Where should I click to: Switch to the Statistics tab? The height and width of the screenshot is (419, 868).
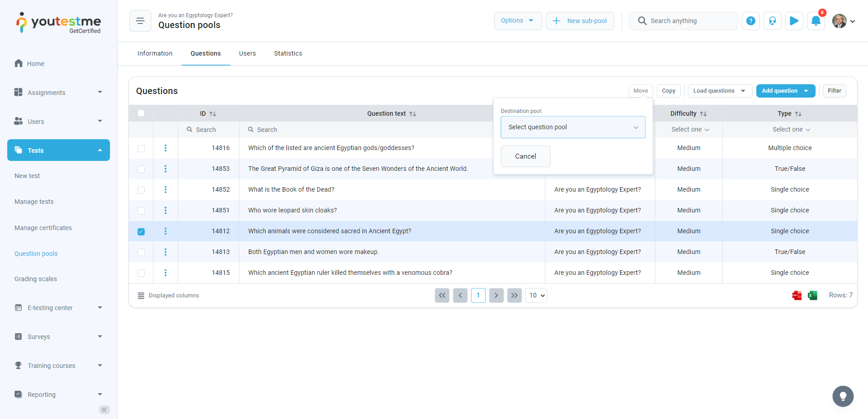(x=288, y=53)
